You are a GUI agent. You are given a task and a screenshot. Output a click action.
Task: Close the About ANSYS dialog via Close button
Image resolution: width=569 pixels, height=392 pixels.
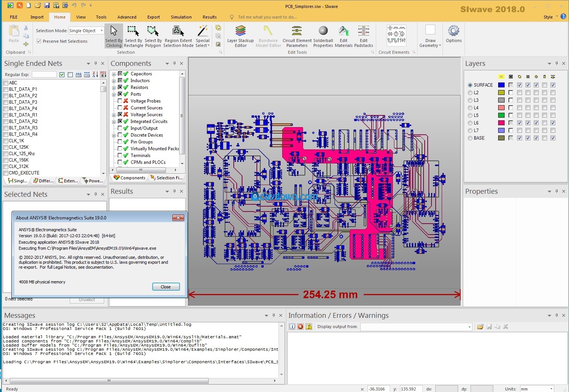pyautogui.click(x=166, y=287)
